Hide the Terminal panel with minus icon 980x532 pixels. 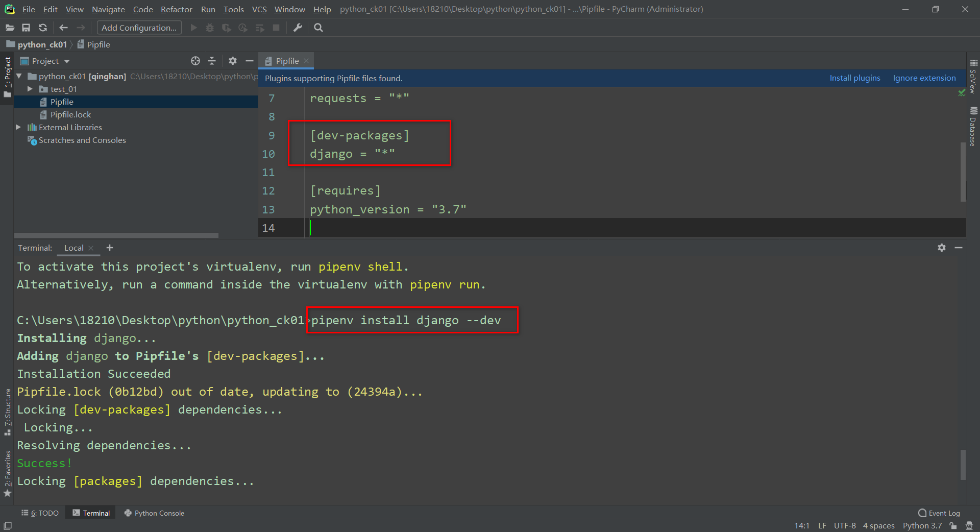click(959, 248)
